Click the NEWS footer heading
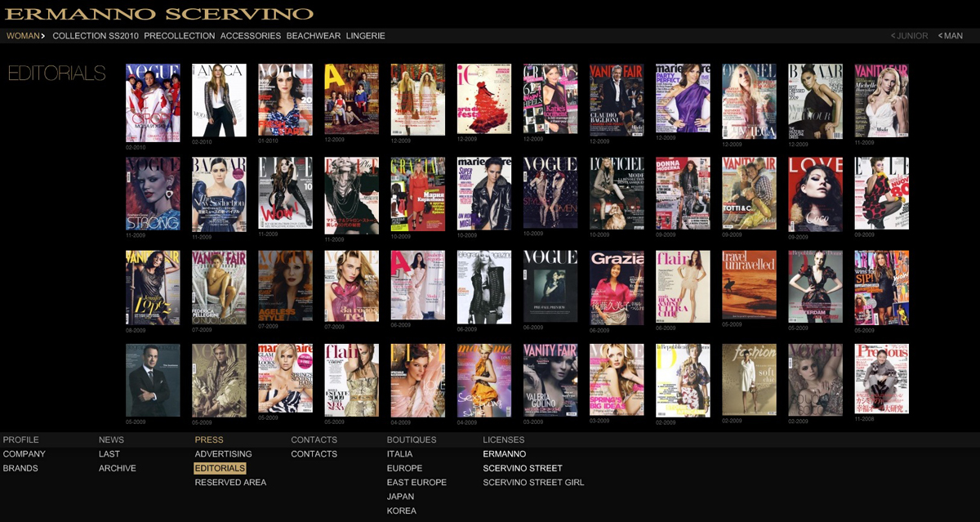Image resolution: width=980 pixels, height=522 pixels. [x=112, y=439]
